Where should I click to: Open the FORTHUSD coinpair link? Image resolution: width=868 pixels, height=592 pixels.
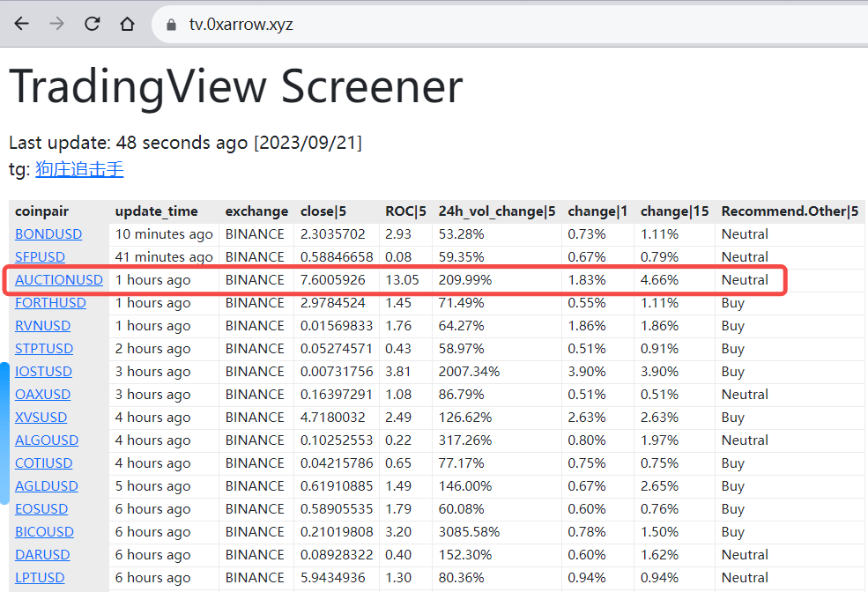50,303
